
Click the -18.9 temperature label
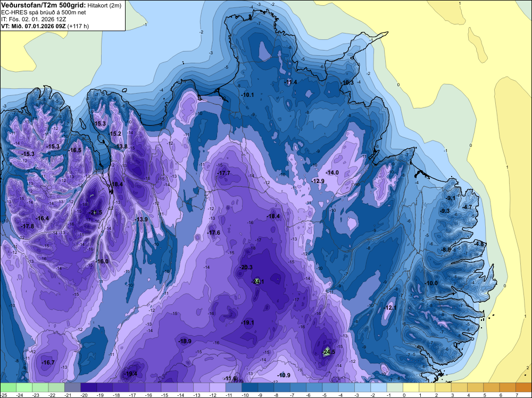[x=185, y=341]
